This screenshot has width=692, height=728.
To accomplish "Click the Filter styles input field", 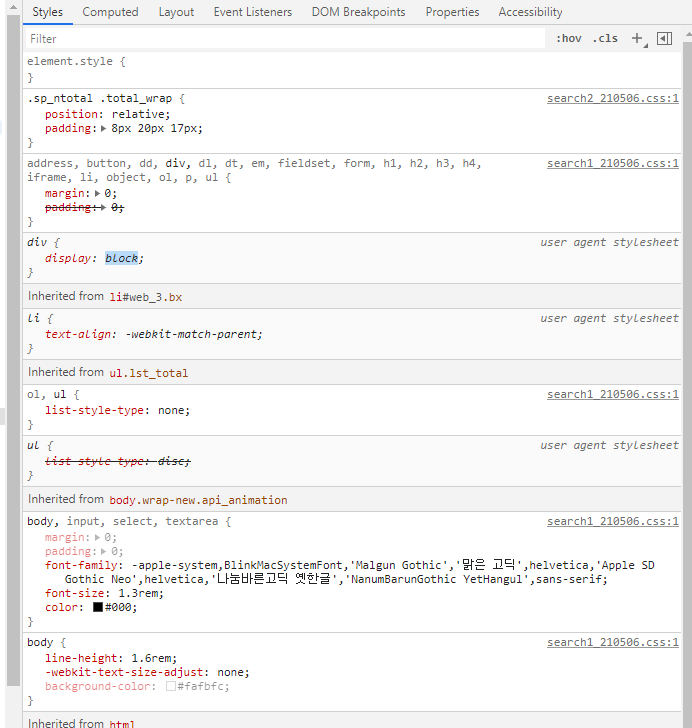I will tap(285, 39).
